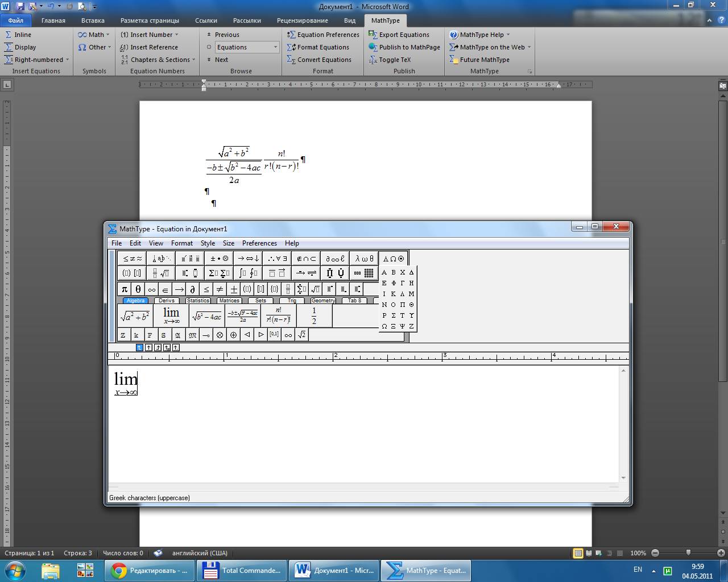Insert the √(a²+b²) expression
The height and width of the screenshot is (582, 728).
pyautogui.click(x=135, y=316)
